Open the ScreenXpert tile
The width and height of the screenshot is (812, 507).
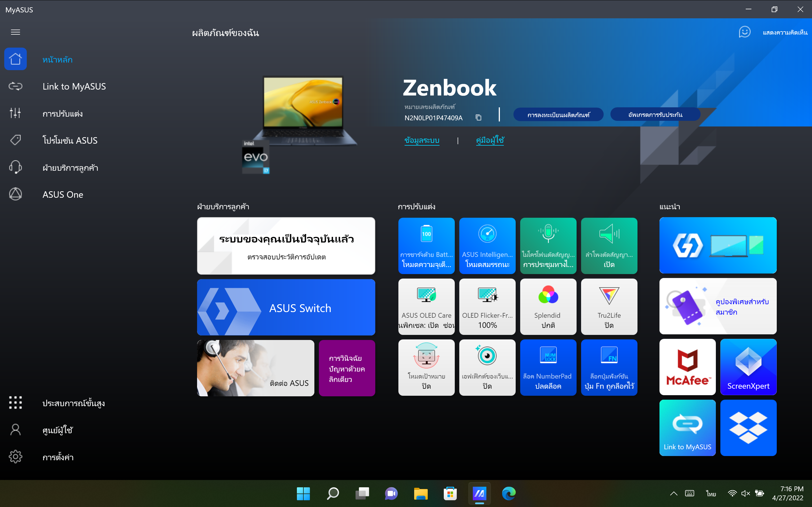[x=748, y=367]
